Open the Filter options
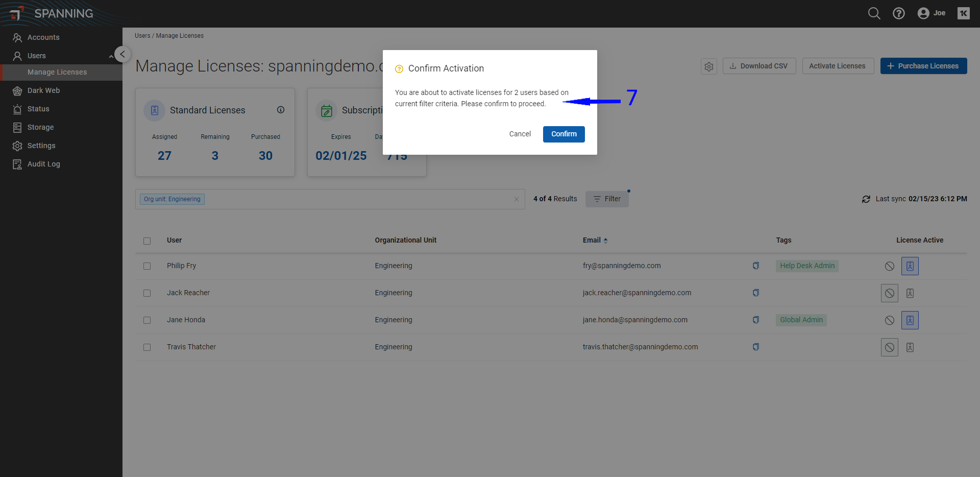Image resolution: width=980 pixels, height=477 pixels. 607,199
